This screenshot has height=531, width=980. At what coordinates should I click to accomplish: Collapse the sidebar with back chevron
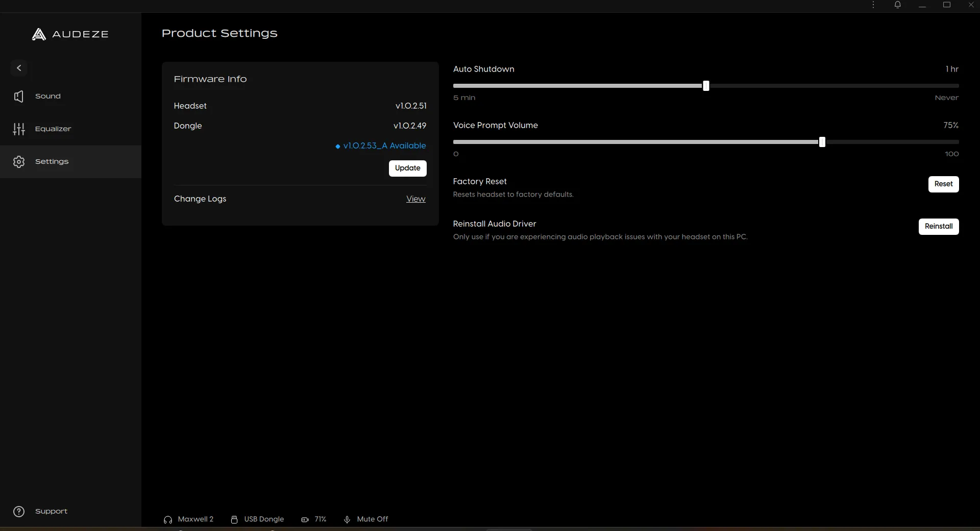tap(19, 68)
